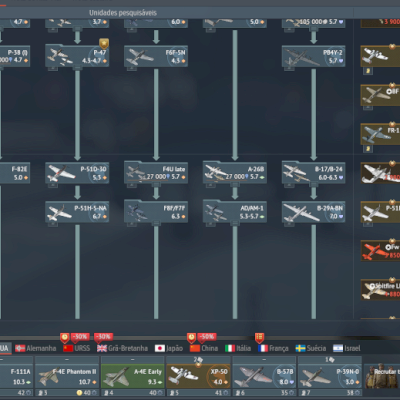Click the 27 000 research cost on F4U late

click(x=158, y=177)
